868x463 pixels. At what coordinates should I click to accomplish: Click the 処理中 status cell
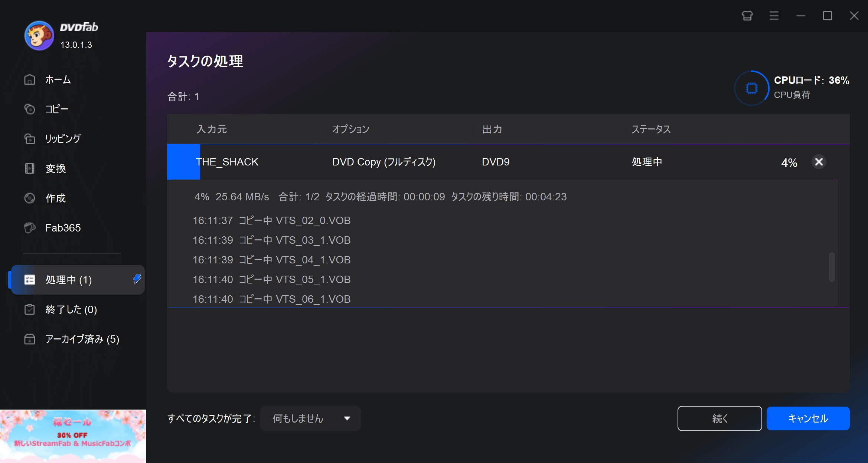click(x=647, y=162)
